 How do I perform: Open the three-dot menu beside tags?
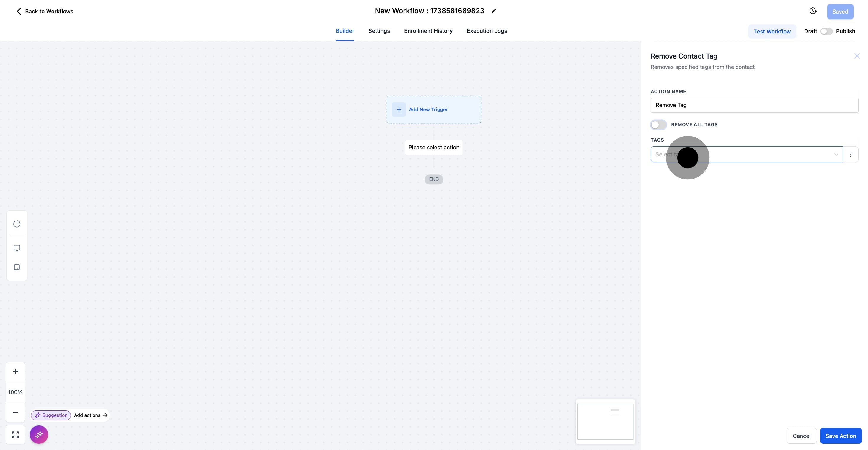coord(851,155)
